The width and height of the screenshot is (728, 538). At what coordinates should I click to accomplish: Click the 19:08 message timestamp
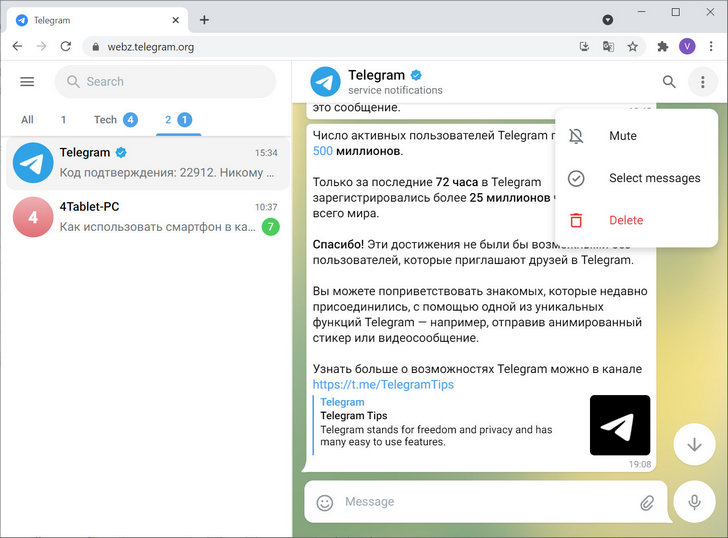(x=640, y=464)
